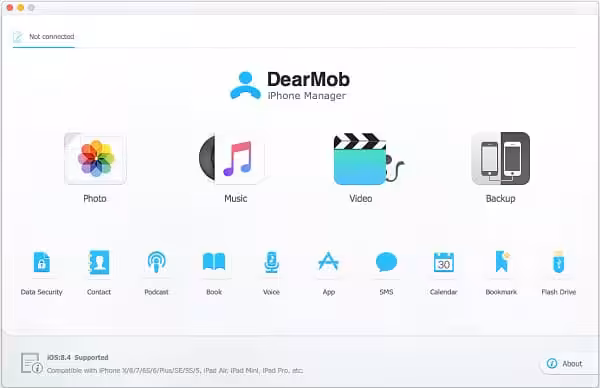Click the Bookmark label
Viewport: 600px width, 388px height.
click(501, 292)
